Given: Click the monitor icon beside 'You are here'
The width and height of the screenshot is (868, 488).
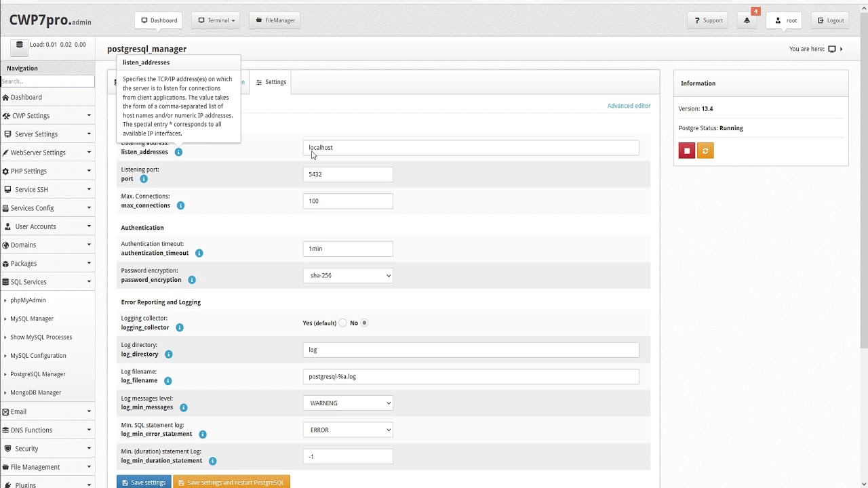Looking at the screenshot, I should point(832,49).
